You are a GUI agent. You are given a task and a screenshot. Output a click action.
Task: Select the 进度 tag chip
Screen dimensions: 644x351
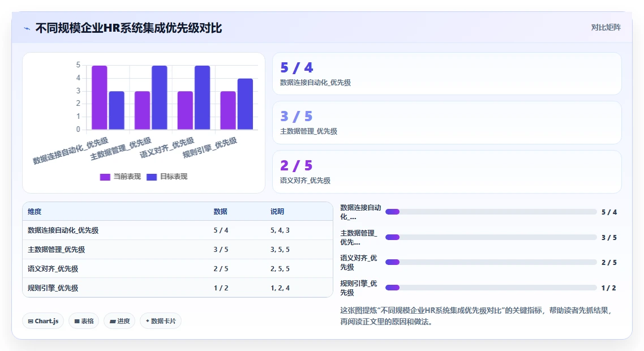pos(119,321)
